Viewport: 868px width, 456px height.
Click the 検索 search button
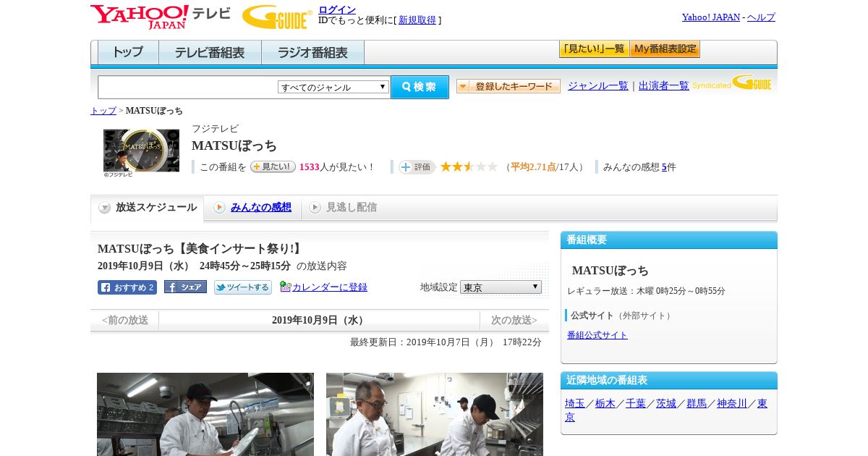point(420,87)
